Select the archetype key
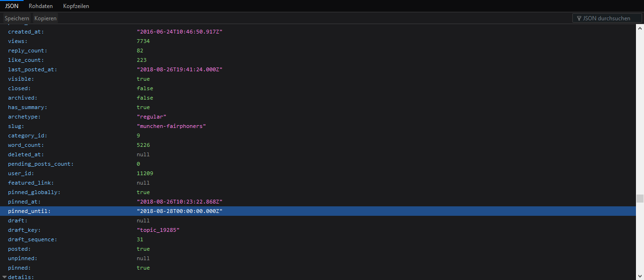The width and height of the screenshot is (644, 280). pyautogui.click(x=24, y=117)
